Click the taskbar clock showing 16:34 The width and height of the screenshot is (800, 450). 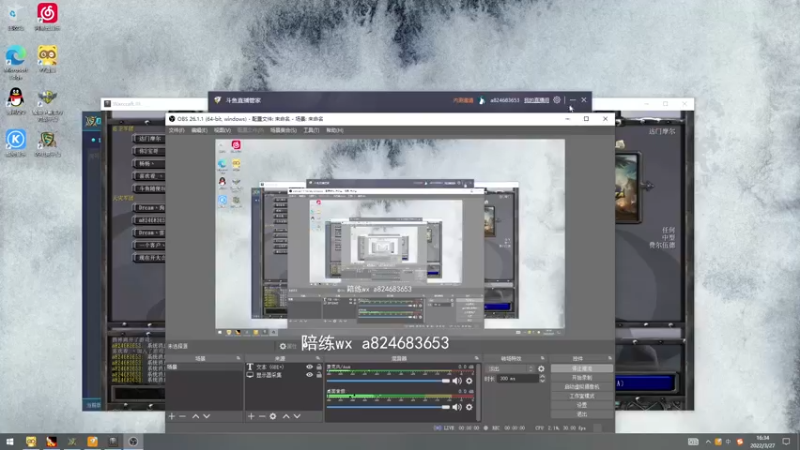[763, 442]
